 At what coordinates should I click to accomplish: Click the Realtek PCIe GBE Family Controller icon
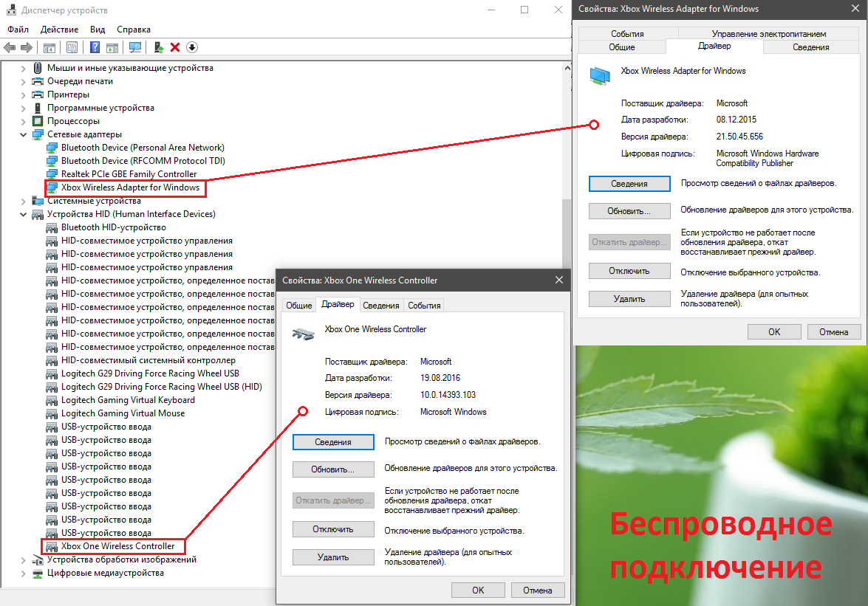click(52, 174)
